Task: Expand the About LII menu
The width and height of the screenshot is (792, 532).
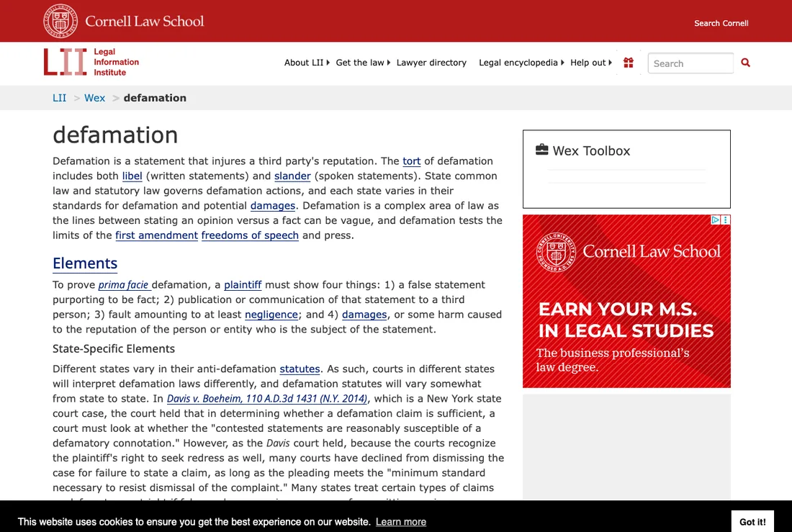Action: pyautogui.click(x=307, y=63)
